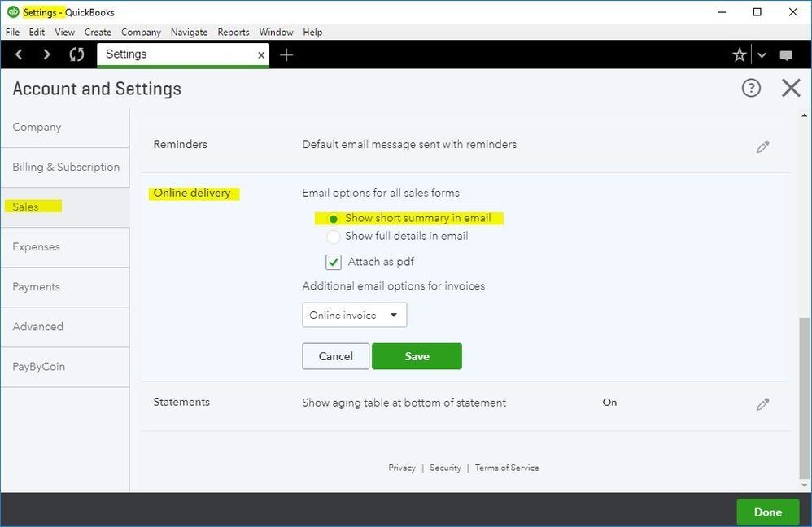
Task: Open a new tab with plus icon
Action: tap(286, 54)
